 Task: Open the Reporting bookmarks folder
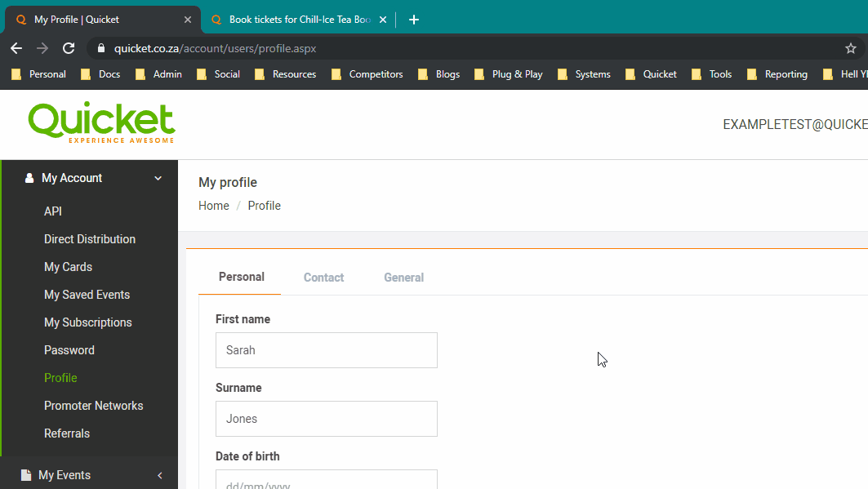pyautogui.click(x=777, y=74)
